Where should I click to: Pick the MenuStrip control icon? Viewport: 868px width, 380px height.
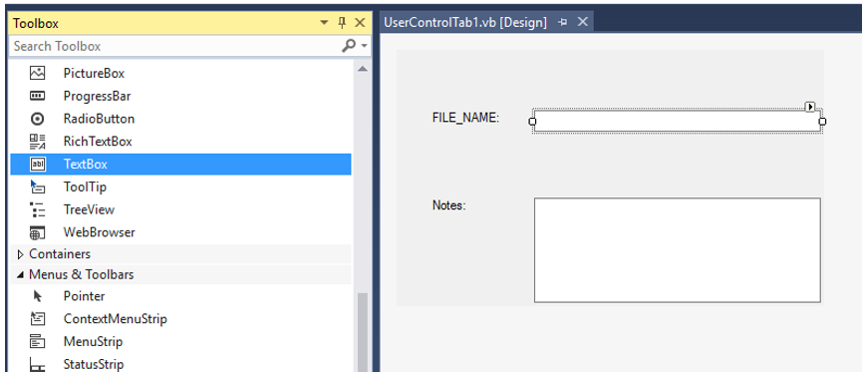[x=37, y=342]
